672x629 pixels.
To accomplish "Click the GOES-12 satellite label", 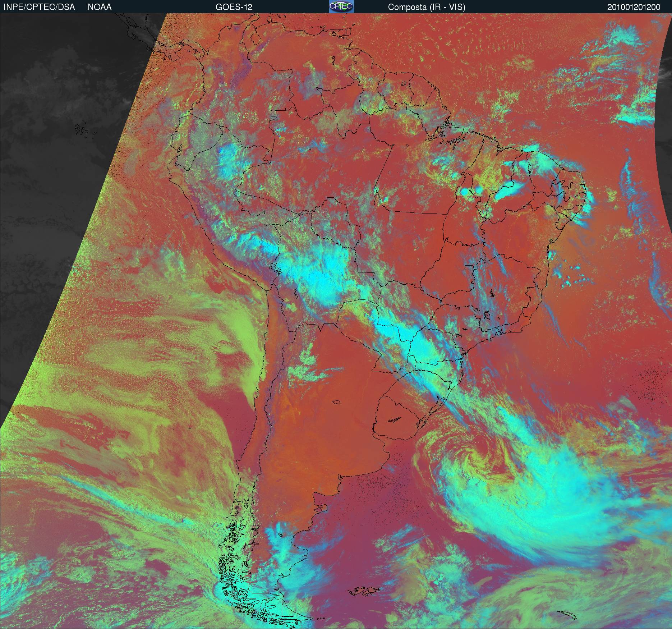I will [234, 7].
